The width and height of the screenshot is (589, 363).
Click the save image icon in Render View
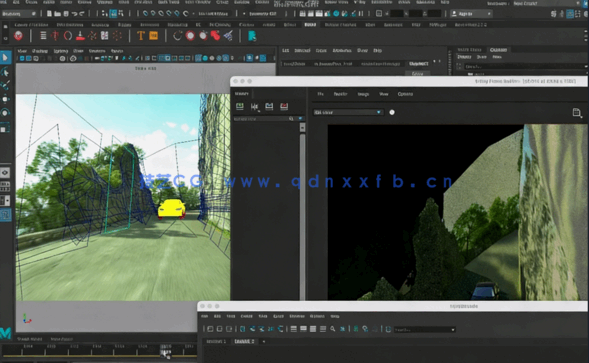click(x=577, y=112)
